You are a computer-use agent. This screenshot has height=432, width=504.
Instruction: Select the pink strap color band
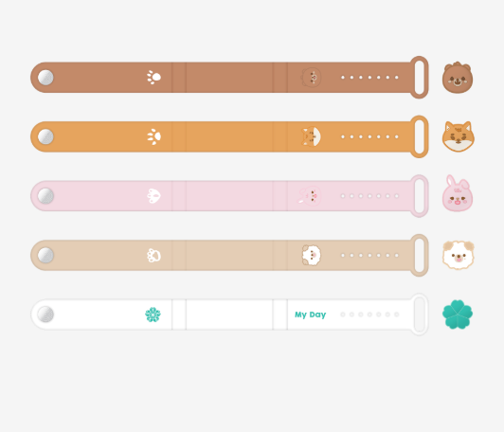tap(229, 196)
